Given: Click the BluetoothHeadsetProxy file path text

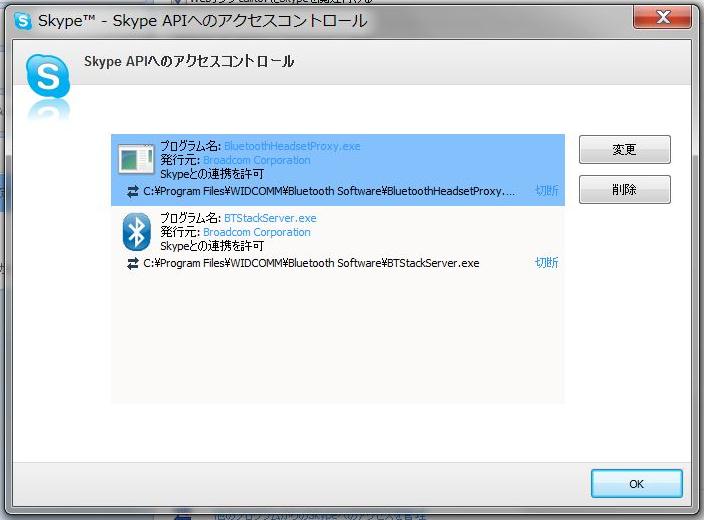Looking at the screenshot, I should pos(329,191).
